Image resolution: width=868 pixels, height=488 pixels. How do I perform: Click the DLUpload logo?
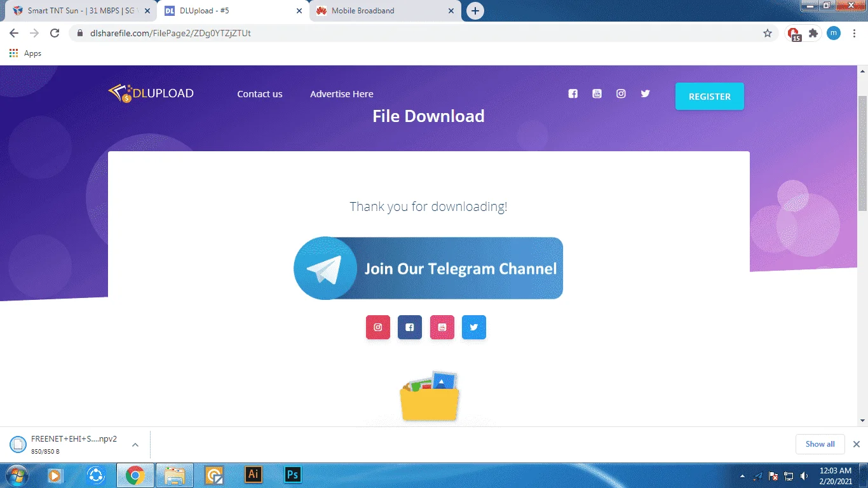pyautogui.click(x=151, y=93)
